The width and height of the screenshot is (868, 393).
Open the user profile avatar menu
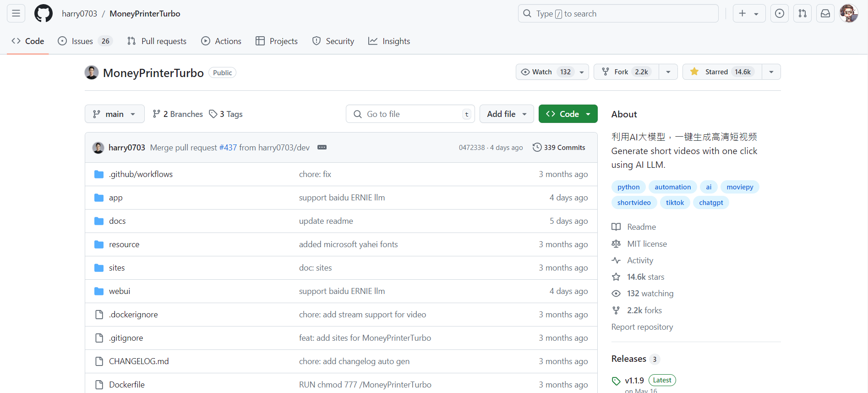click(x=849, y=13)
